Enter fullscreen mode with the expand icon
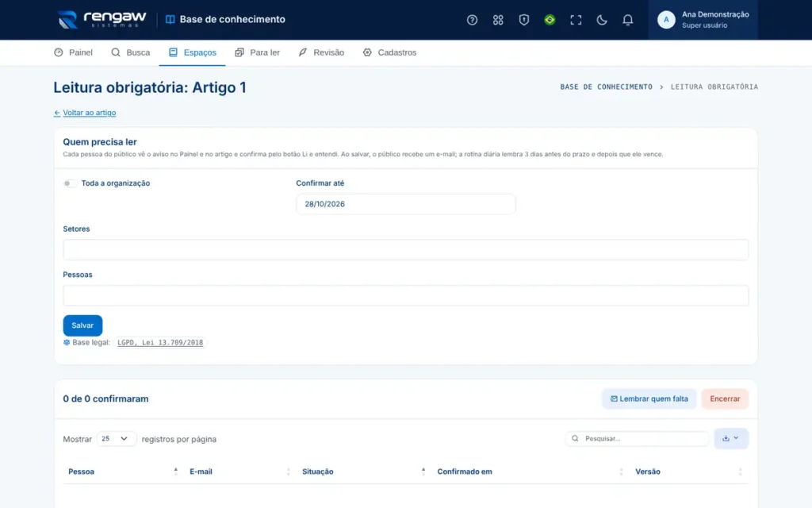 point(576,20)
